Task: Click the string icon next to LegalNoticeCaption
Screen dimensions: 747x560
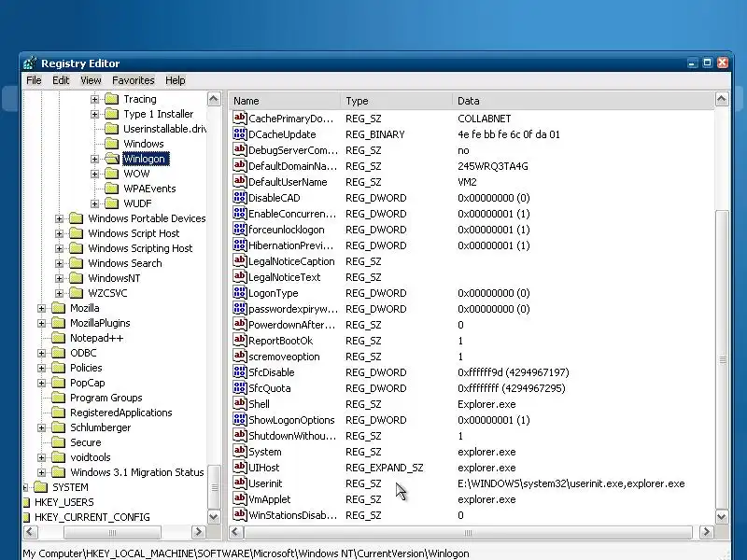Action: [240, 260]
